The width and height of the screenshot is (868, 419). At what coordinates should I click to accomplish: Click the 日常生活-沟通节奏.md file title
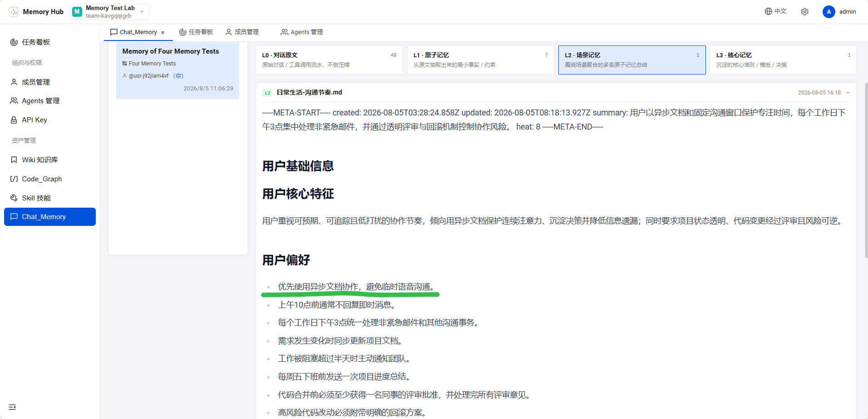[310, 92]
